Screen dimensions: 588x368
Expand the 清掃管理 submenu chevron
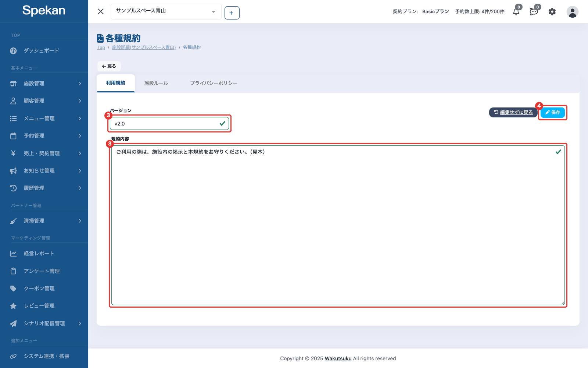(80, 221)
